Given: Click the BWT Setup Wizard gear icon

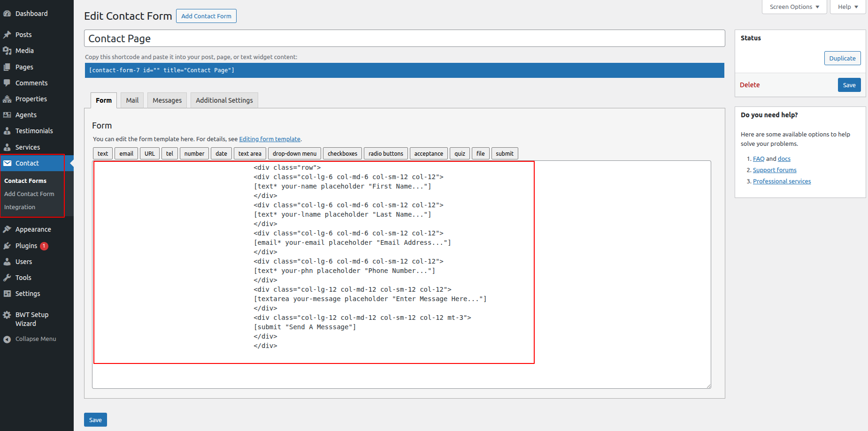Looking at the screenshot, I should pos(7,315).
